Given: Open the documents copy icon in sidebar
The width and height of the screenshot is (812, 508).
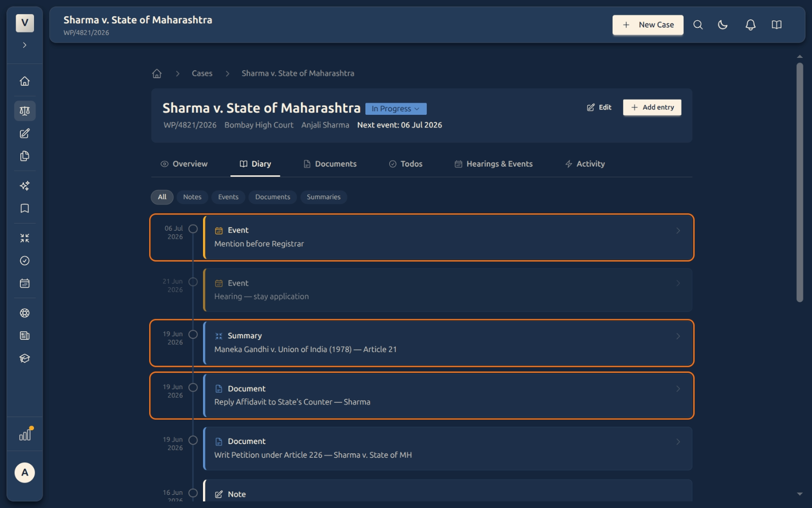Looking at the screenshot, I should pos(24,156).
